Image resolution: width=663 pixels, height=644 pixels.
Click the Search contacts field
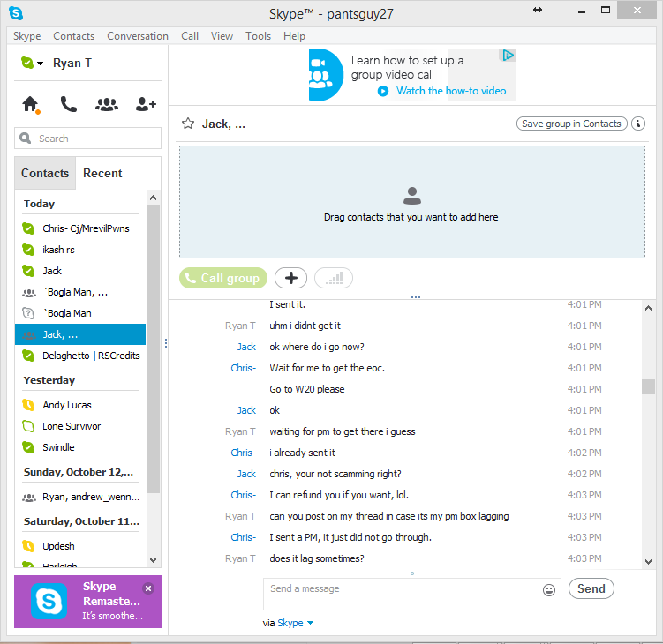point(88,139)
